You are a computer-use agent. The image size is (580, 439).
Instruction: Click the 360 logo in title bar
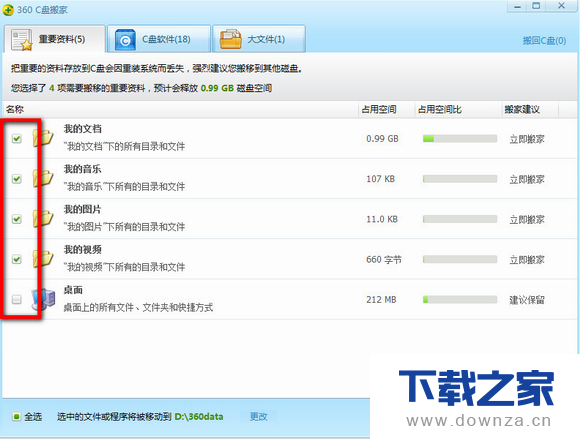pos(8,10)
